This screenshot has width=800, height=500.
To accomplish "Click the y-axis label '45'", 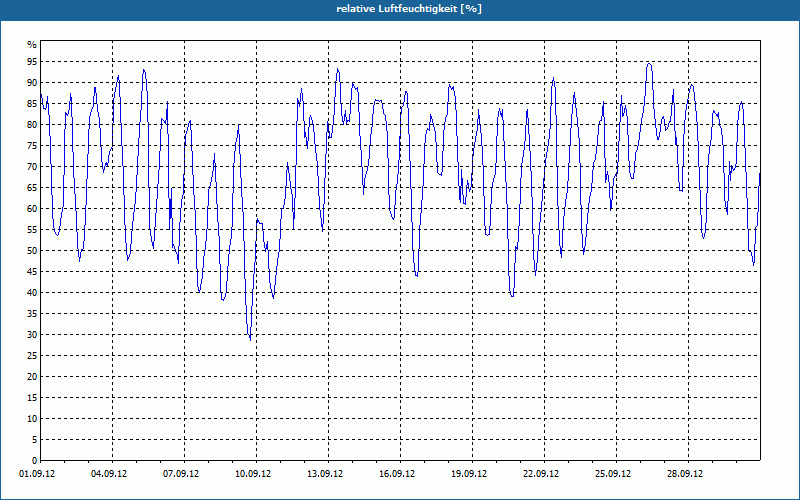I will 32,271.
